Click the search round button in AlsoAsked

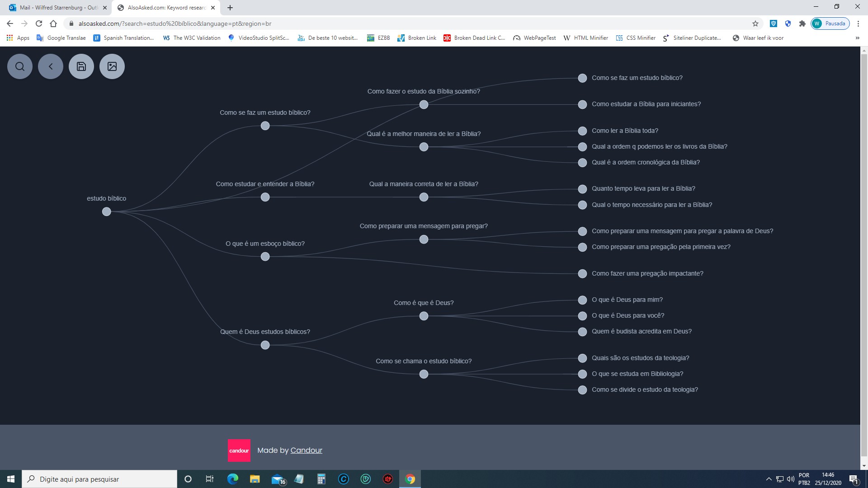coord(20,66)
